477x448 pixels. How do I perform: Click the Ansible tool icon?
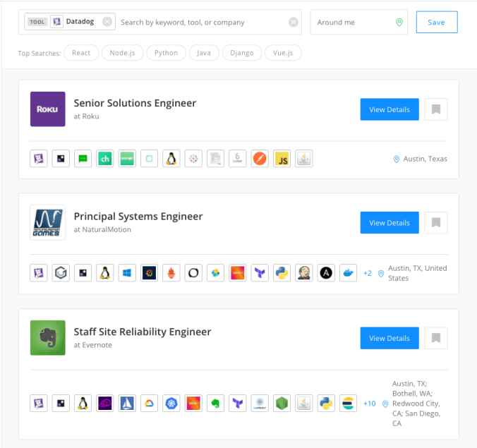click(326, 273)
